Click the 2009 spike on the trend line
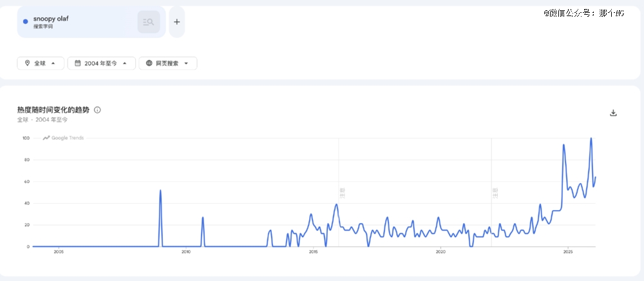The width and height of the screenshot is (644, 281). click(160, 191)
